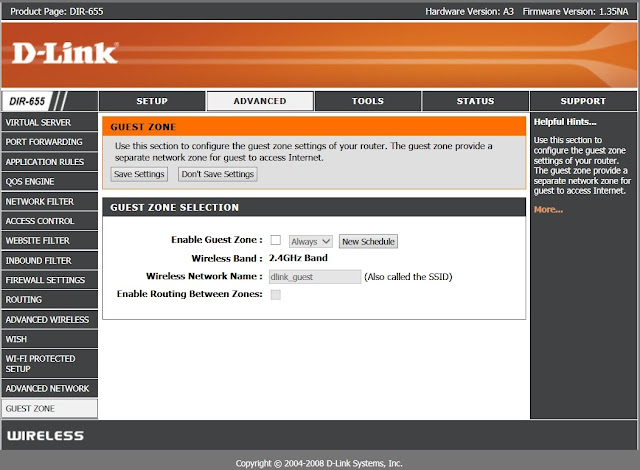640x470 pixels.
Task: Click the Save Settings button
Action: [139, 174]
